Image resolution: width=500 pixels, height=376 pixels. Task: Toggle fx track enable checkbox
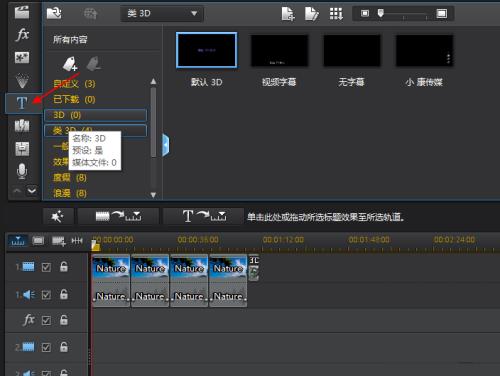click(x=46, y=320)
